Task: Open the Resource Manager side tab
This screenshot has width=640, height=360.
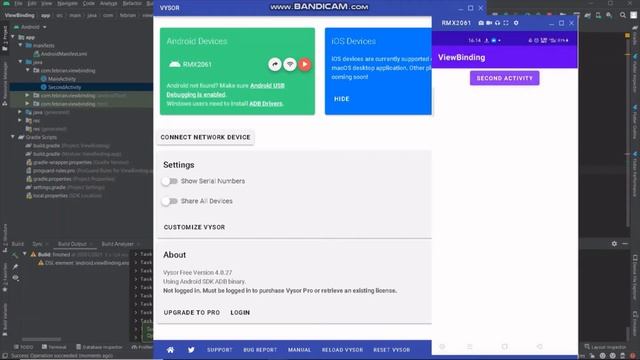Action: 5,84
